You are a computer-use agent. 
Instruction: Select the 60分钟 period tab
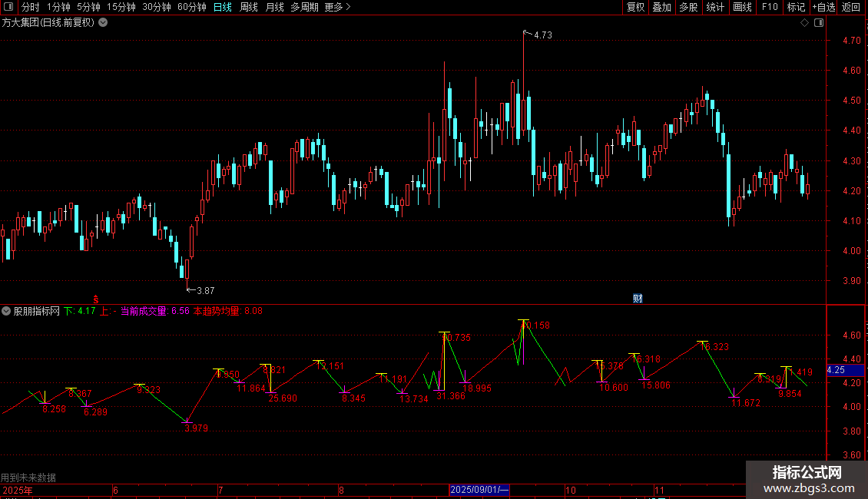click(x=192, y=7)
